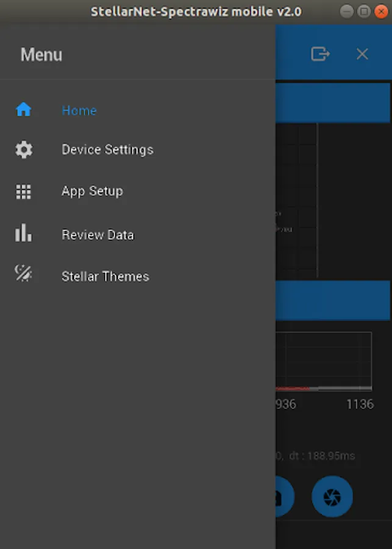Go to Review Data
Image resolution: width=392 pixels, height=549 pixels.
138,235
